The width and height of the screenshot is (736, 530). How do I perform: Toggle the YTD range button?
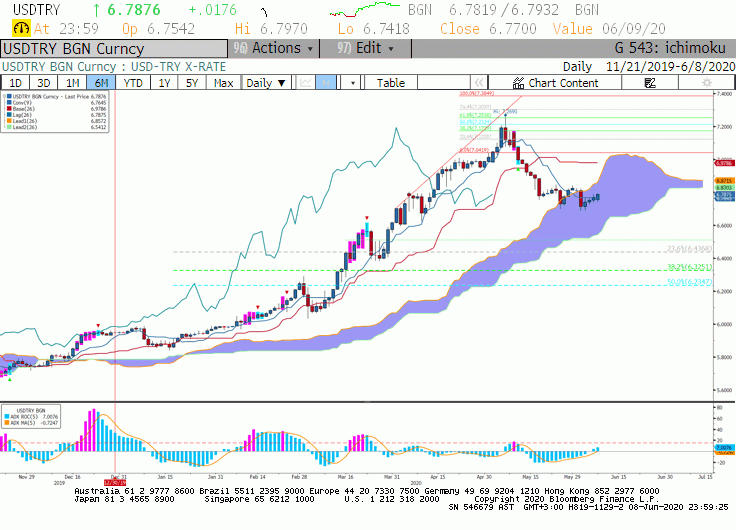[133, 83]
